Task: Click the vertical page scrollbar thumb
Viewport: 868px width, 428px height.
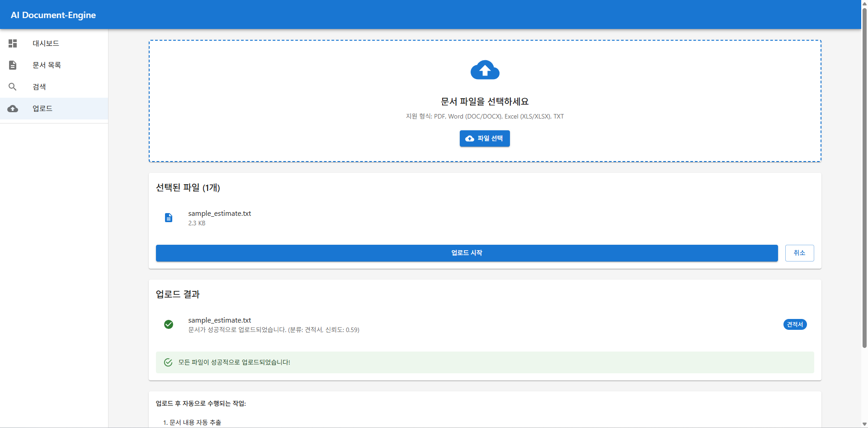Action: pos(864,181)
